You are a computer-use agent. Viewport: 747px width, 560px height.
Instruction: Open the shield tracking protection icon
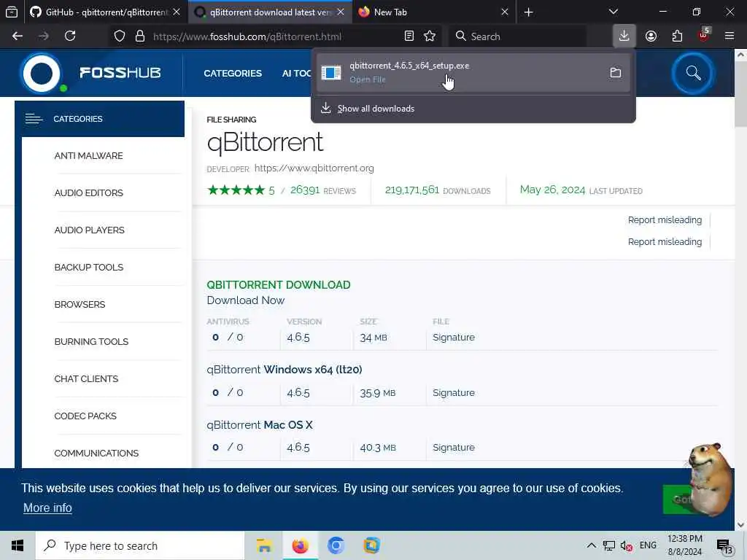point(120,36)
